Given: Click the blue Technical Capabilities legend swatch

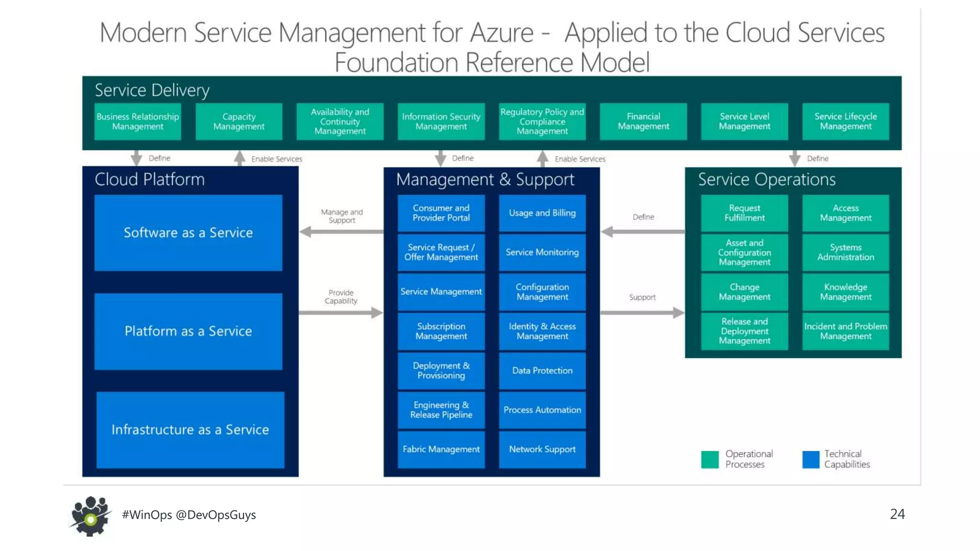Looking at the screenshot, I should (x=811, y=459).
